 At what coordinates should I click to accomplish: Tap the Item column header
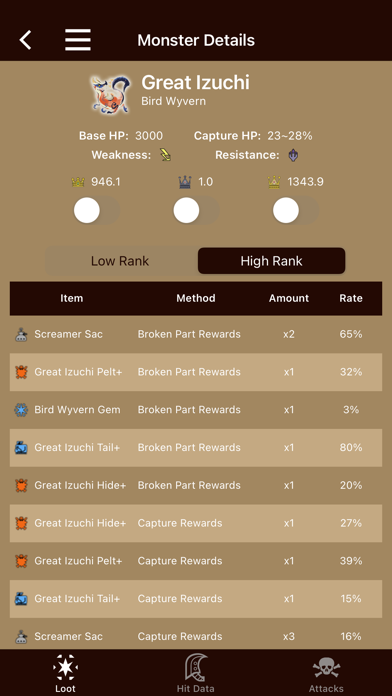point(71,298)
